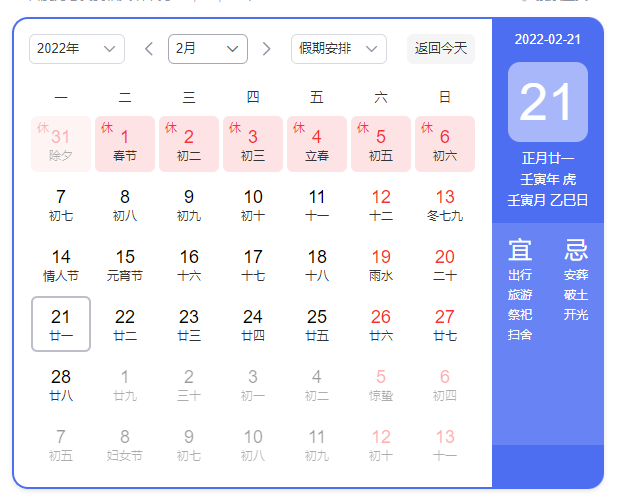Expand the 假期安排 holiday dropdown
The image size is (636, 503).
pyautogui.click(x=339, y=49)
